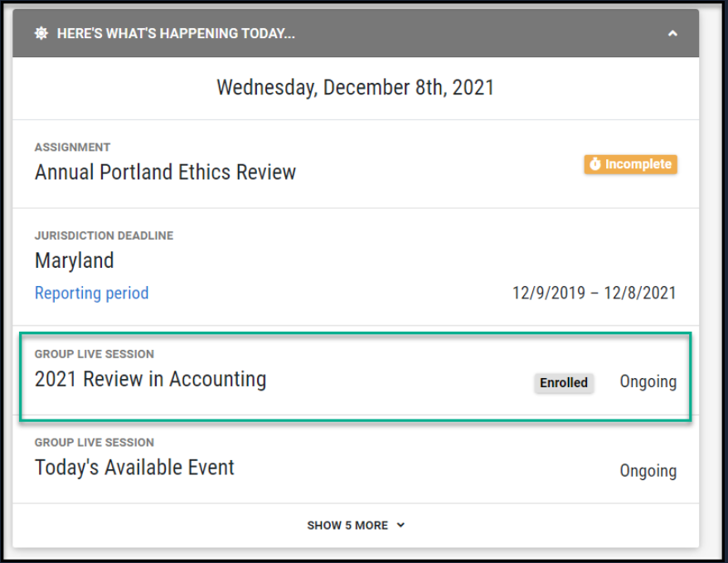Click Group Live Session label above 2021 Review
This screenshot has width=728, height=563.
click(x=94, y=354)
